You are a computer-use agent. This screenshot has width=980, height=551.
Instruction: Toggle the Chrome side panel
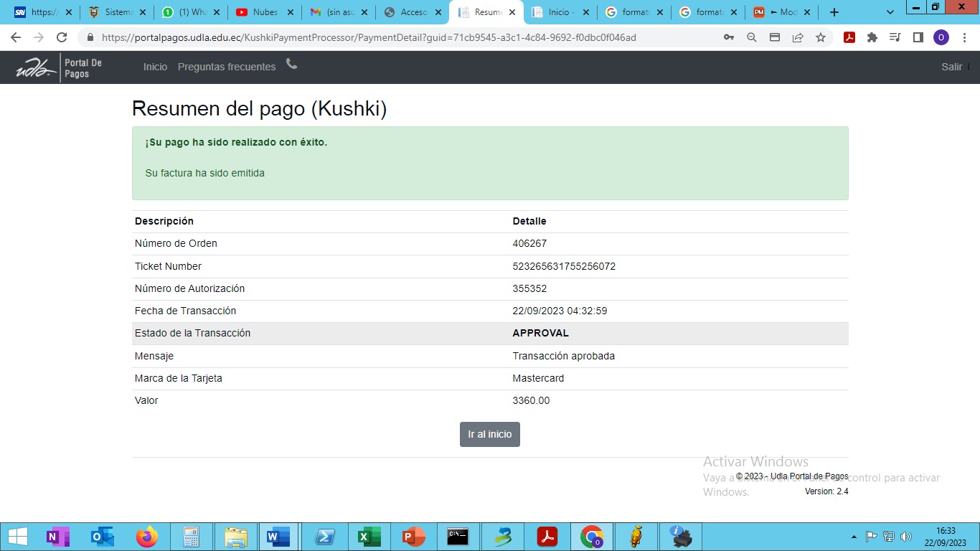tap(918, 37)
